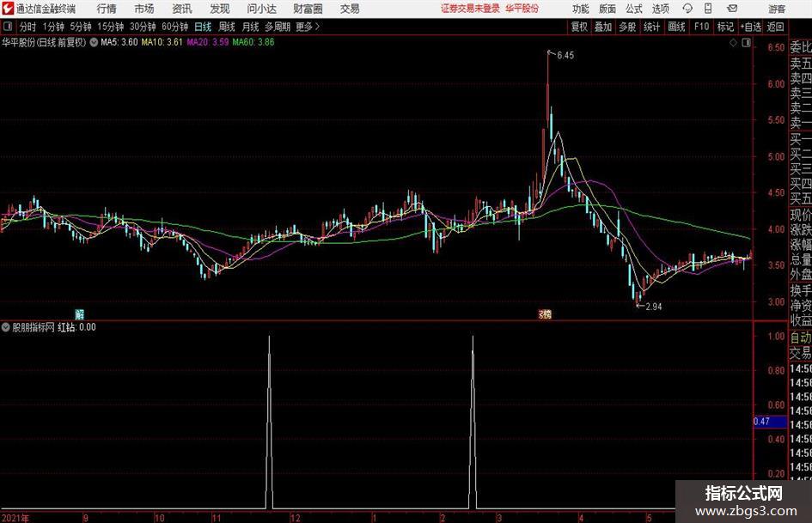The height and width of the screenshot is (523, 812).
Task: Click the 解 marker on the chart
Action: pyautogui.click(x=79, y=313)
